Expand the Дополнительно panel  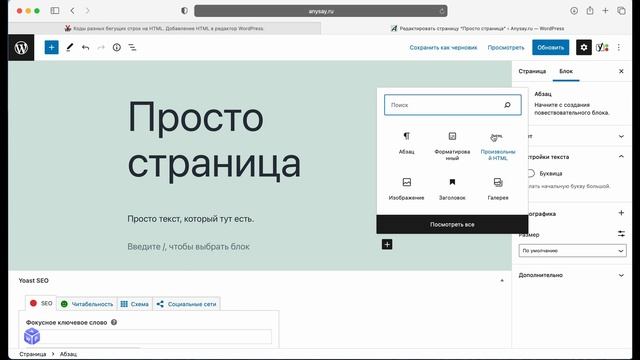point(572,275)
